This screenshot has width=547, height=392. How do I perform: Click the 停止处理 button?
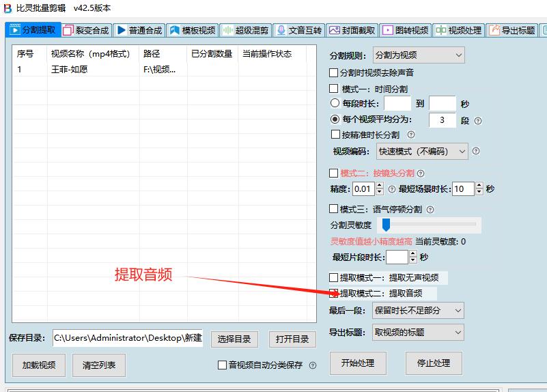click(x=434, y=363)
